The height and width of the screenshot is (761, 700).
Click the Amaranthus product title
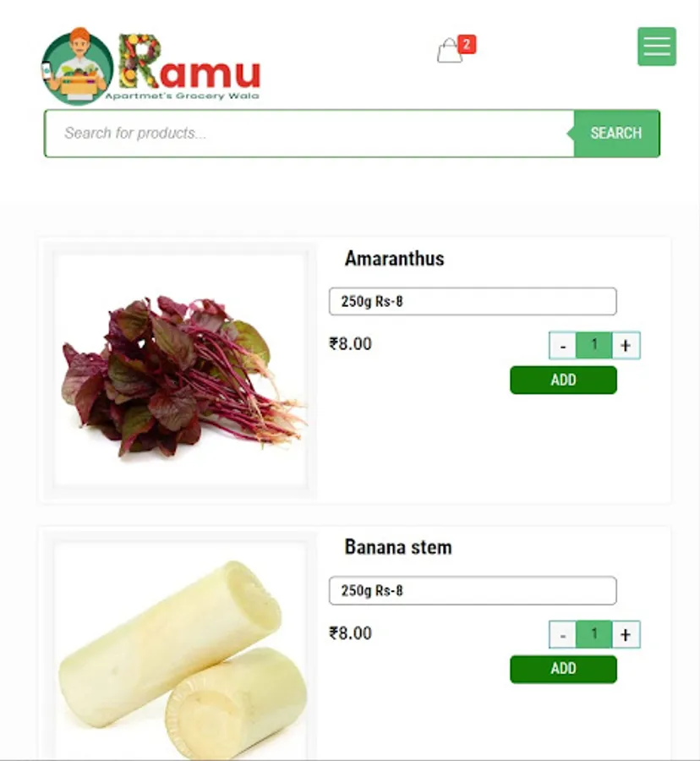395,259
